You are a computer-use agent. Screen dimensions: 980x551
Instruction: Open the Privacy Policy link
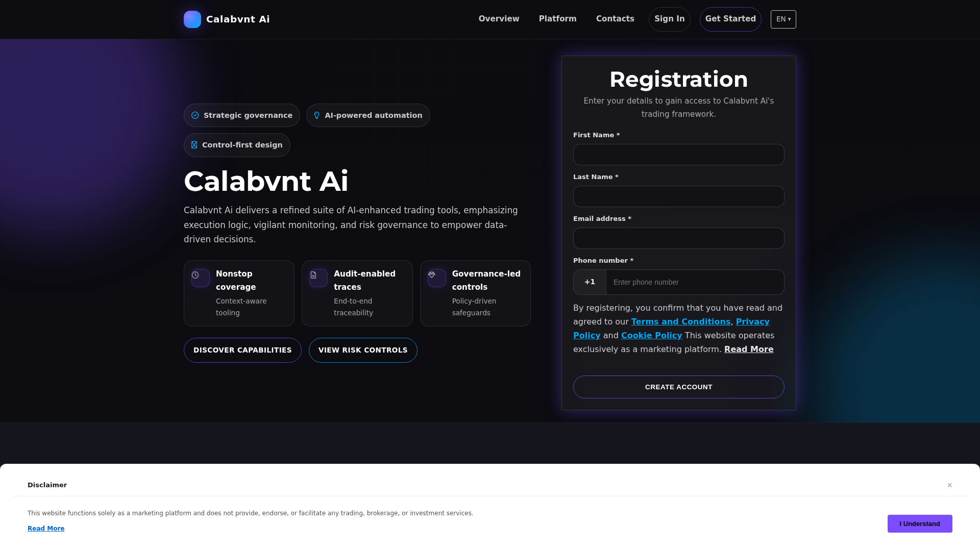[x=752, y=322]
